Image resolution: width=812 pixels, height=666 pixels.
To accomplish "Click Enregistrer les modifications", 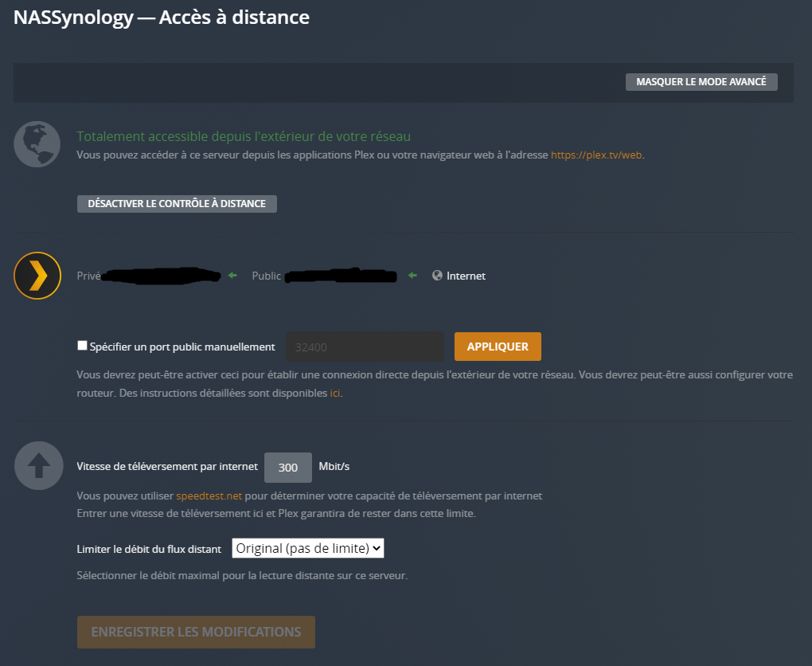I will coord(196,632).
